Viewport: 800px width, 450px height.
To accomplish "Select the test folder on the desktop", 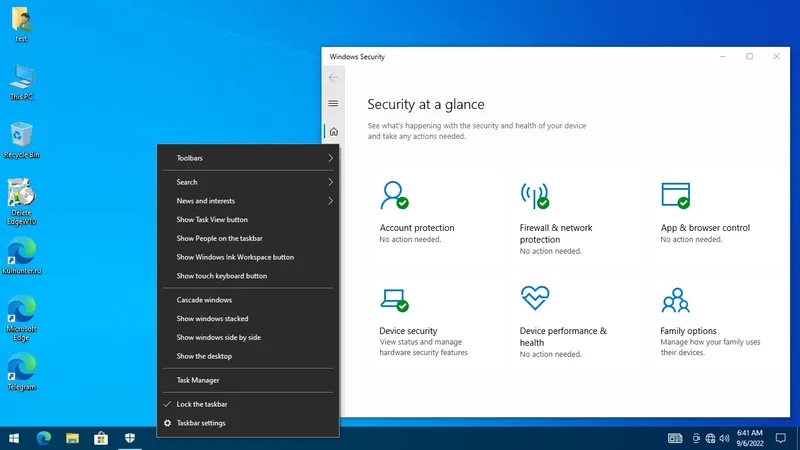I will (21, 24).
